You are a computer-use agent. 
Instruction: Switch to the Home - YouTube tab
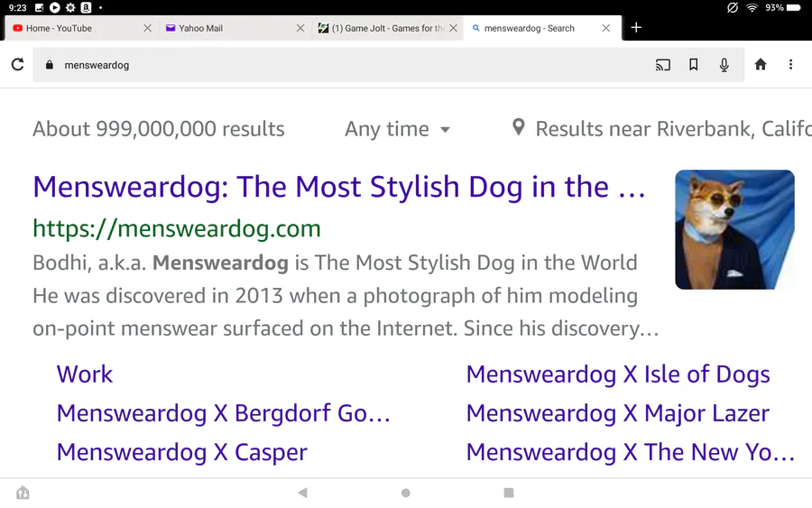tap(80, 28)
